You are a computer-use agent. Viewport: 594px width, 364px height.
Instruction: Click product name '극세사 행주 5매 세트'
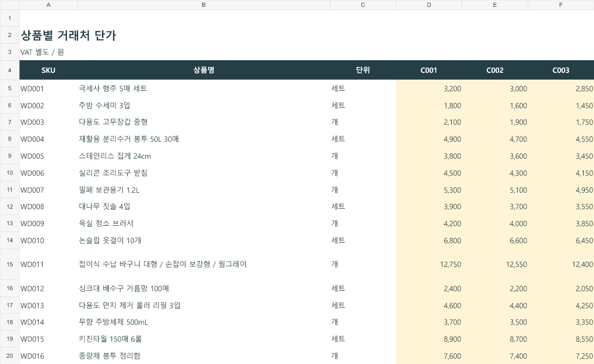point(113,88)
